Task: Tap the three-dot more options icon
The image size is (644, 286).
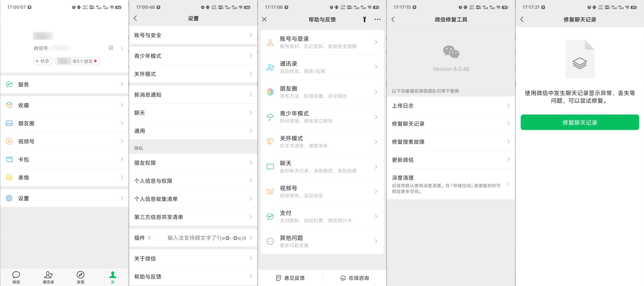Action: (x=377, y=19)
